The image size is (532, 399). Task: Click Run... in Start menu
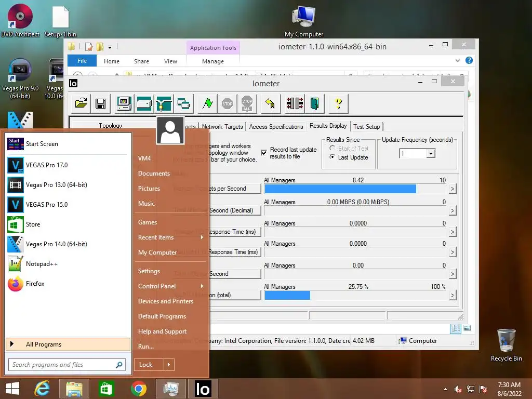point(145,347)
